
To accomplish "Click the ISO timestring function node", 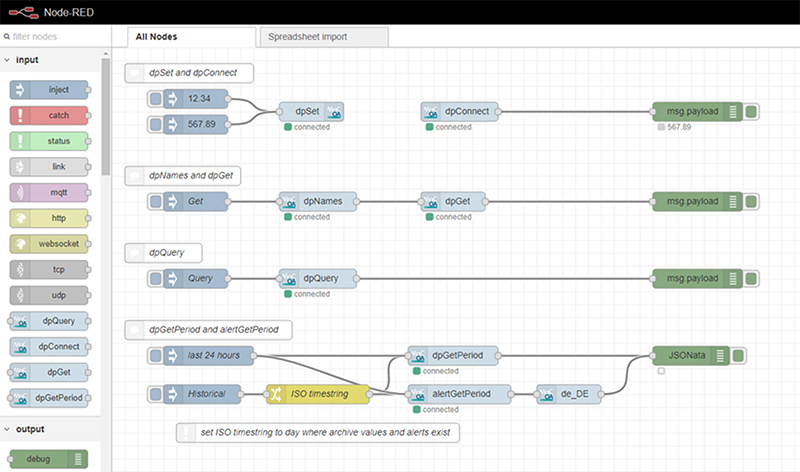I will (x=317, y=394).
